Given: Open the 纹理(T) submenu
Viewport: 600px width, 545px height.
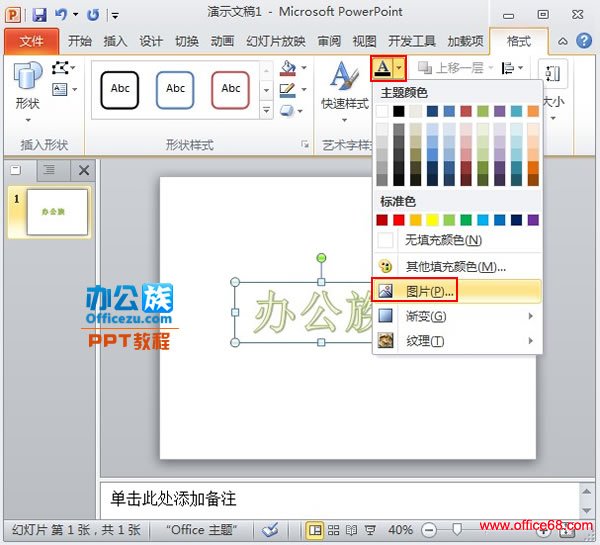Looking at the screenshot, I should click(x=458, y=340).
